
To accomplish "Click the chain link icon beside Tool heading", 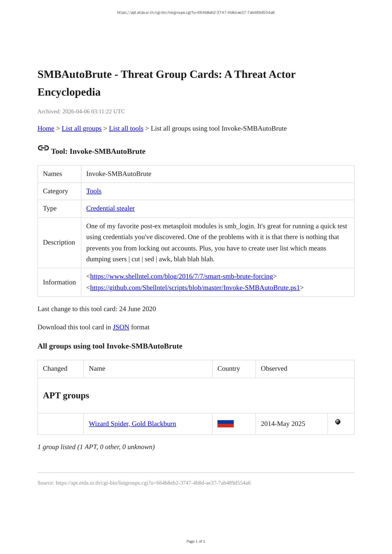I will 43,148.
